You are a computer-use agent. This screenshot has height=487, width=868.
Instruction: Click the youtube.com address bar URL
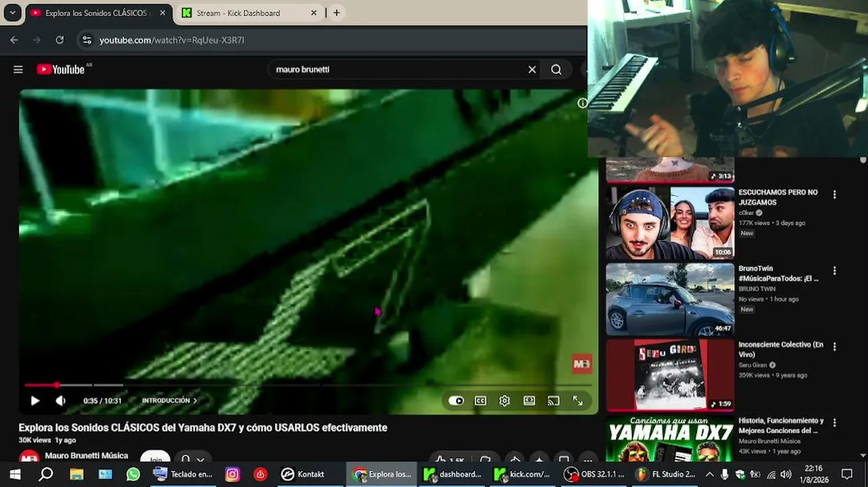[x=172, y=40]
